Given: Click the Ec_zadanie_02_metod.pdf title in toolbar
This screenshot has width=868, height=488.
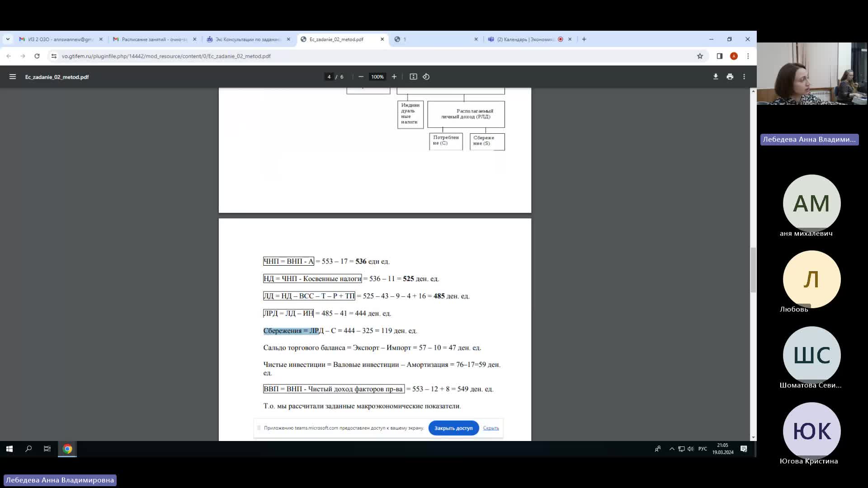Looking at the screenshot, I should click(57, 77).
